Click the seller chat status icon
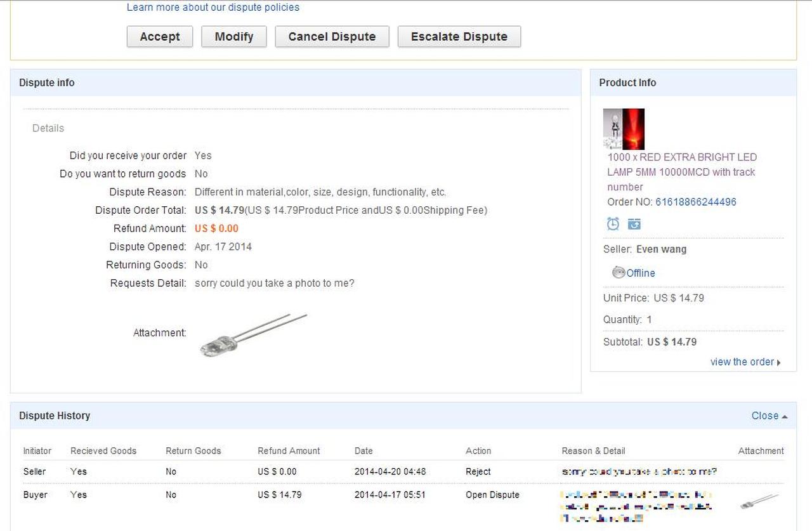This screenshot has width=812, height=531. (619, 273)
